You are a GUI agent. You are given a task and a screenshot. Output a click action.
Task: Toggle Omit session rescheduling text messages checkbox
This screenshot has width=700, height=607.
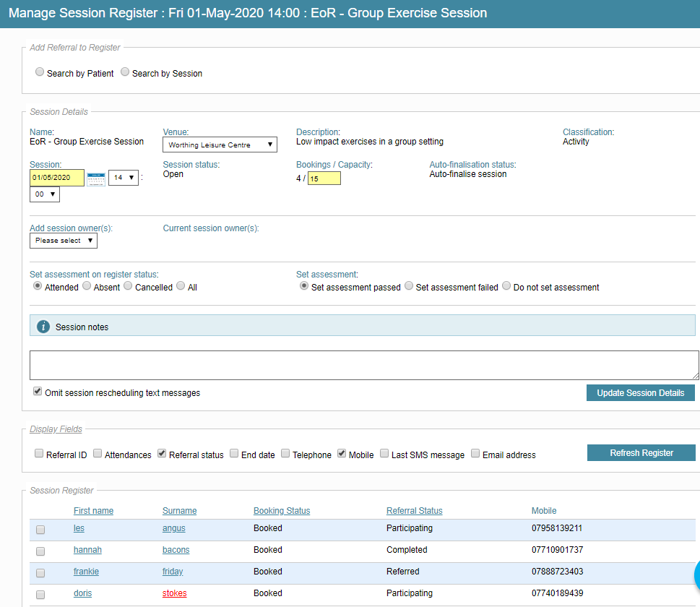(x=38, y=391)
